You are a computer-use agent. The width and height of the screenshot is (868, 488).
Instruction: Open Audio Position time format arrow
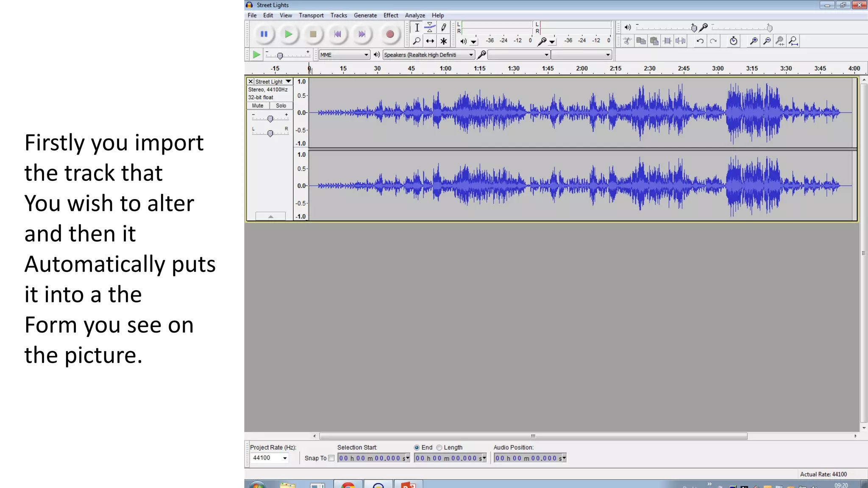coord(564,458)
